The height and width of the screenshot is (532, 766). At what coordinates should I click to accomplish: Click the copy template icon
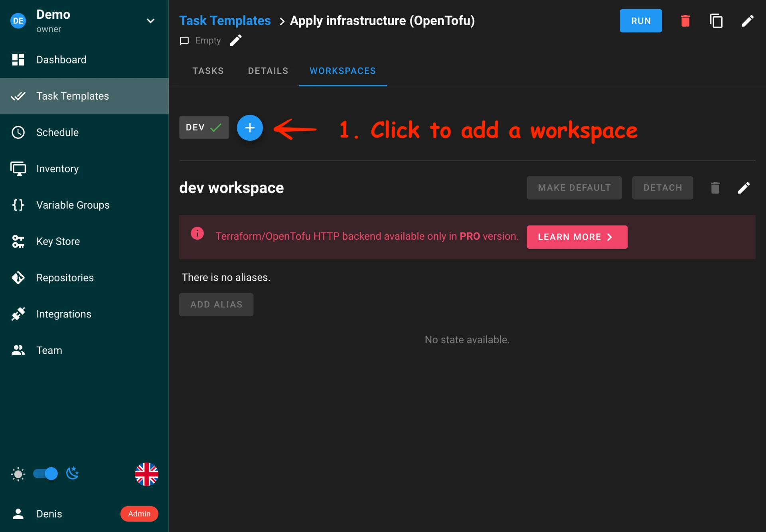pos(716,21)
